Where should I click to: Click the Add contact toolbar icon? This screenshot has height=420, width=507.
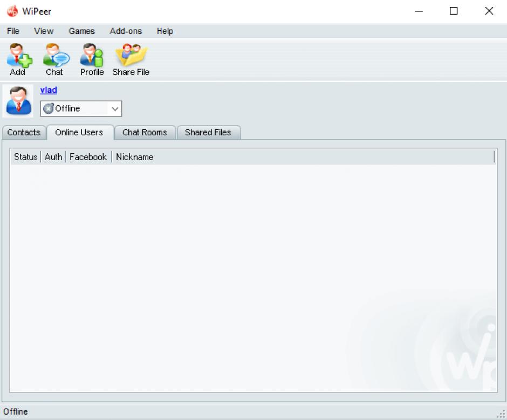click(19, 55)
